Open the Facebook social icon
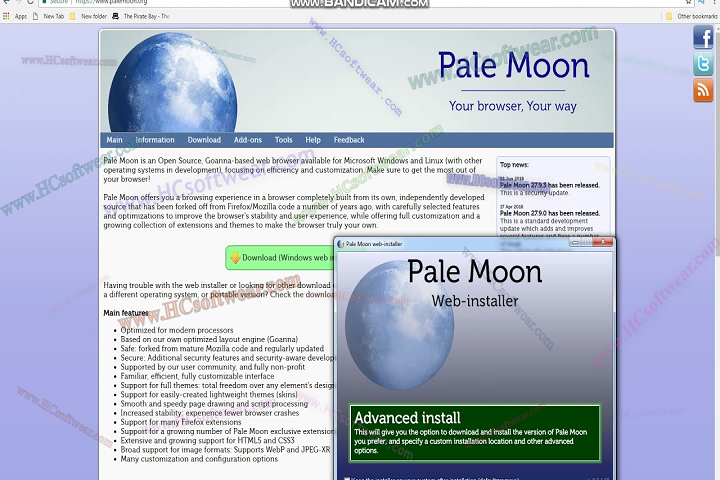Screen dimensions: 720x480 (703, 38)
